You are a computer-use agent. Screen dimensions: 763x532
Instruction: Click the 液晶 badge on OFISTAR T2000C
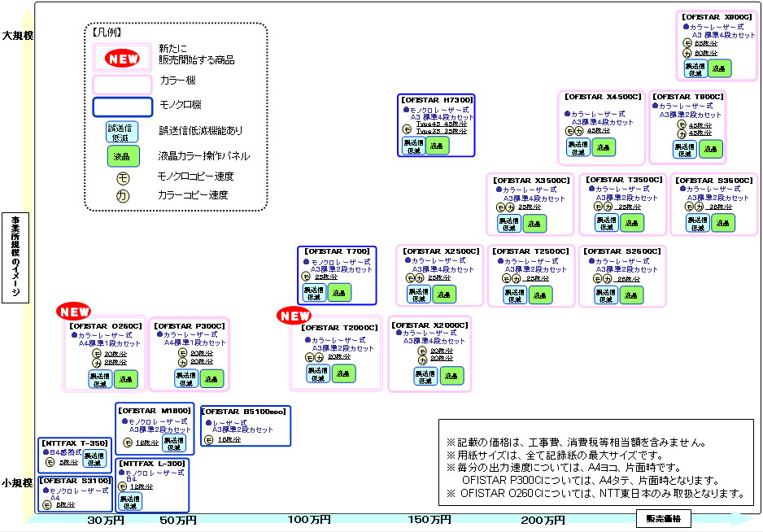pyautogui.click(x=343, y=373)
